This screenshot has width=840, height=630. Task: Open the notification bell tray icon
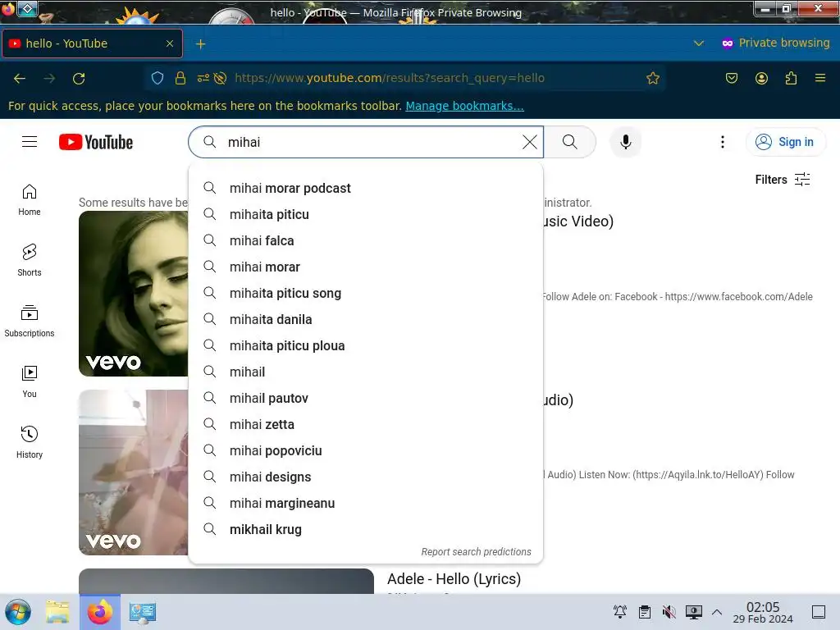[x=620, y=612]
